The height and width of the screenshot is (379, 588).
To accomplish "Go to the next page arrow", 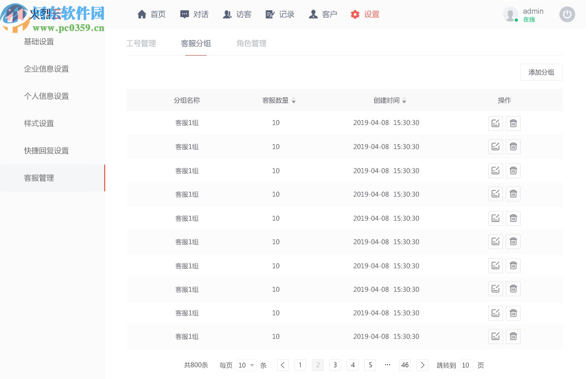I will tap(422, 365).
